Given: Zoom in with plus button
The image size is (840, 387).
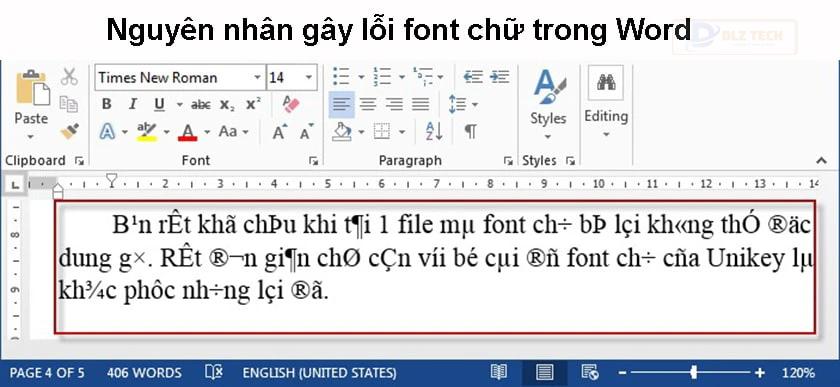Looking at the screenshot, I should point(760,373).
